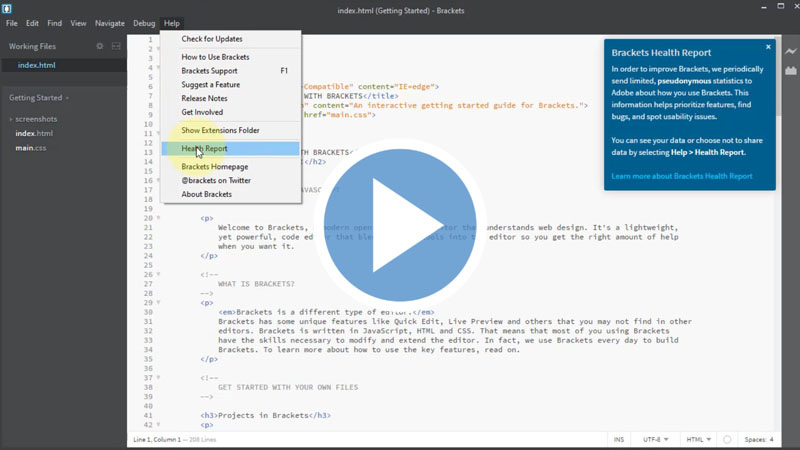The height and width of the screenshot is (450, 800).
Task: Click Learn more about Brackets Health Report
Action: [681, 176]
